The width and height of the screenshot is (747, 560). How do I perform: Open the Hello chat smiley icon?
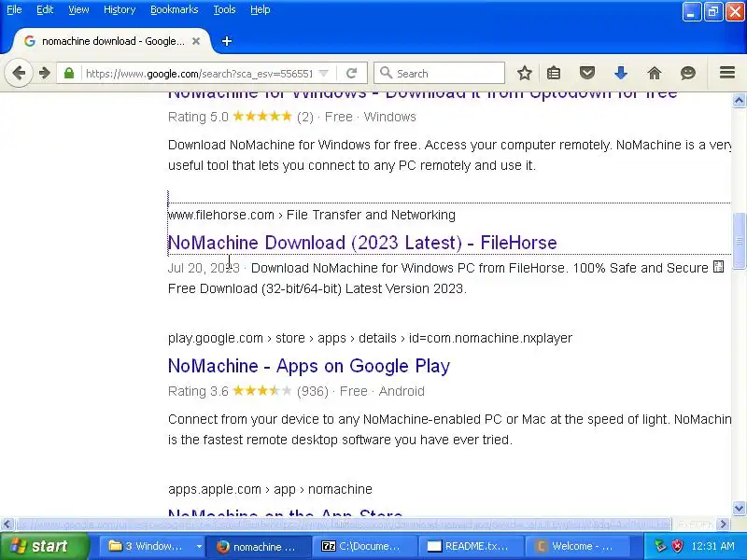pyautogui.click(x=688, y=74)
